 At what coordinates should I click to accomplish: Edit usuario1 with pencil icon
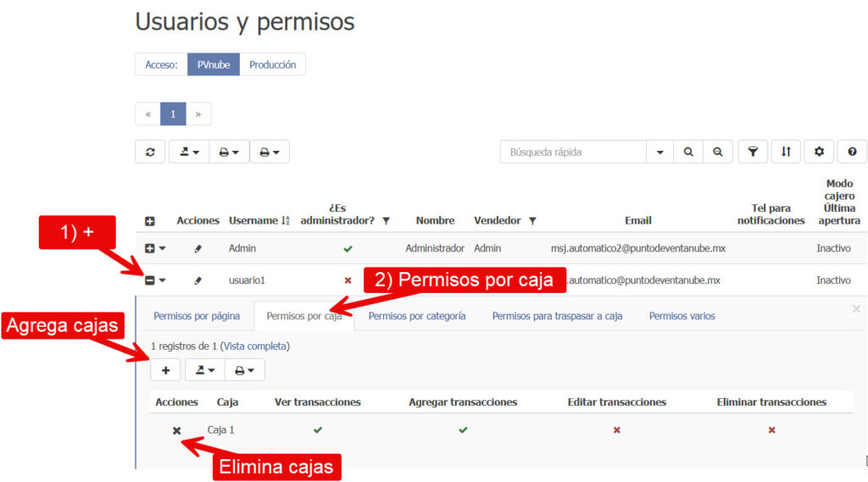(198, 281)
